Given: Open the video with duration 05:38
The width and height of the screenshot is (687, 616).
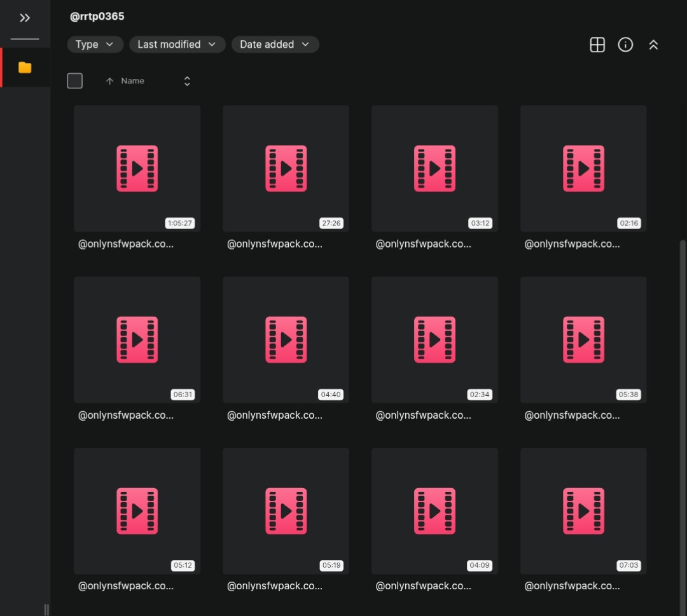Looking at the screenshot, I should [583, 339].
